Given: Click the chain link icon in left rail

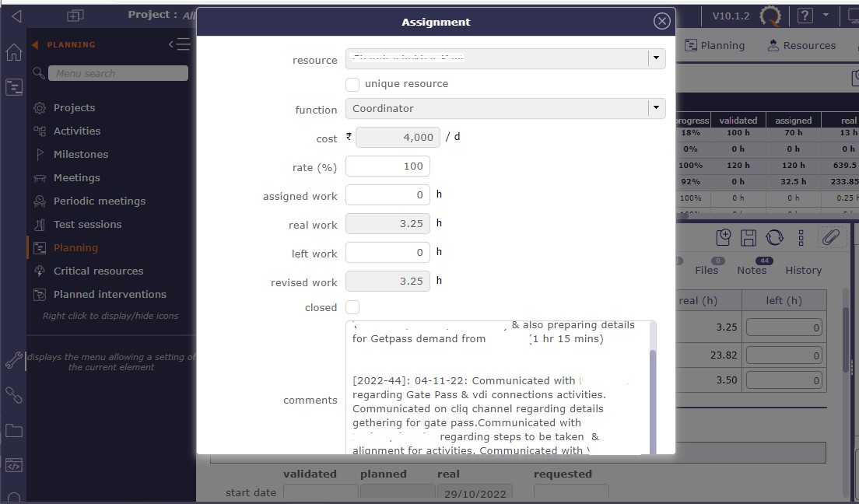Looking at the screenshot, I should 13,395.
